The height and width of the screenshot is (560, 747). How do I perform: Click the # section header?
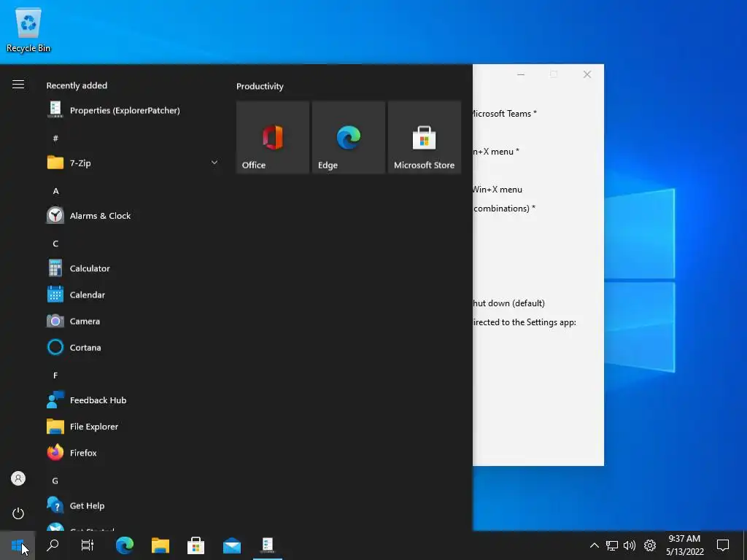click(x=55, y=139)
